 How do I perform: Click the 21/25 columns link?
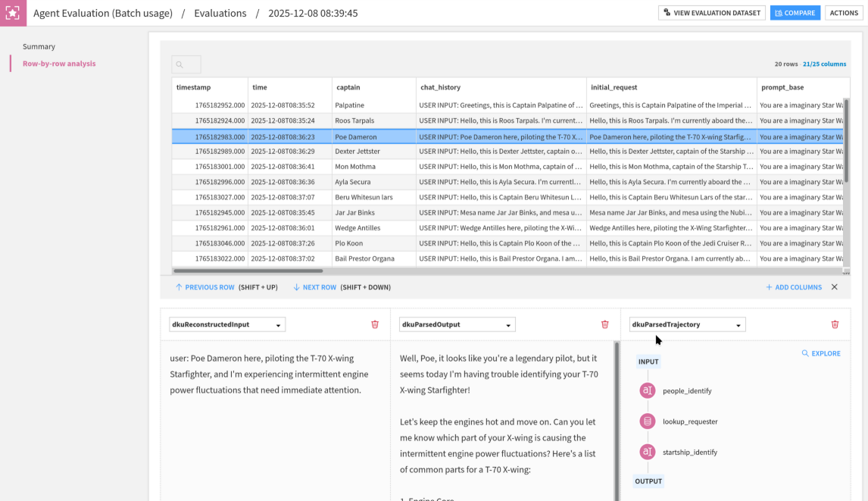click(824, 64)
